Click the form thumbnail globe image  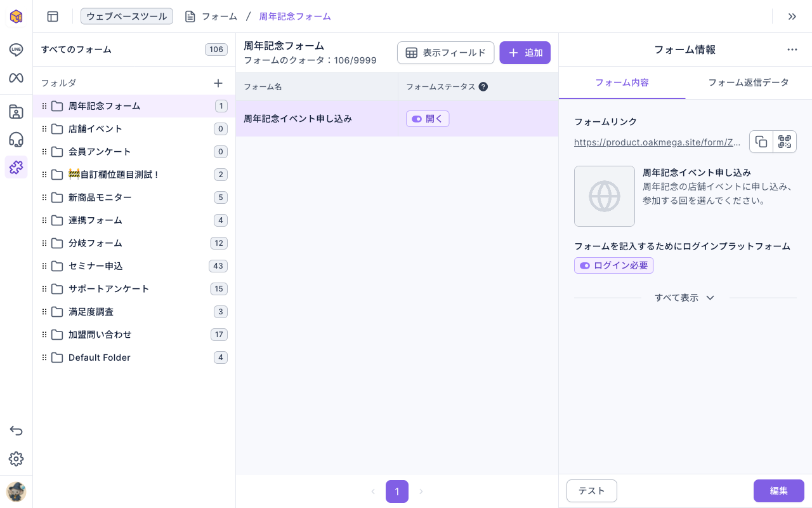[x=605, y=196]
